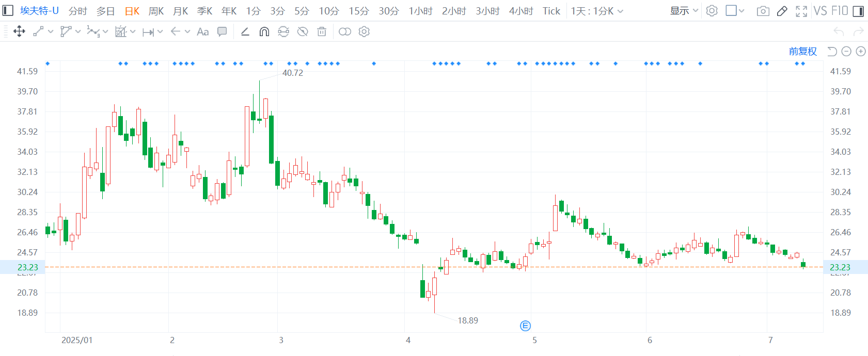Image resolution: width=868 pixels, height=356 pixels.
Task: Select the line drawing tool
Action: 38,32
